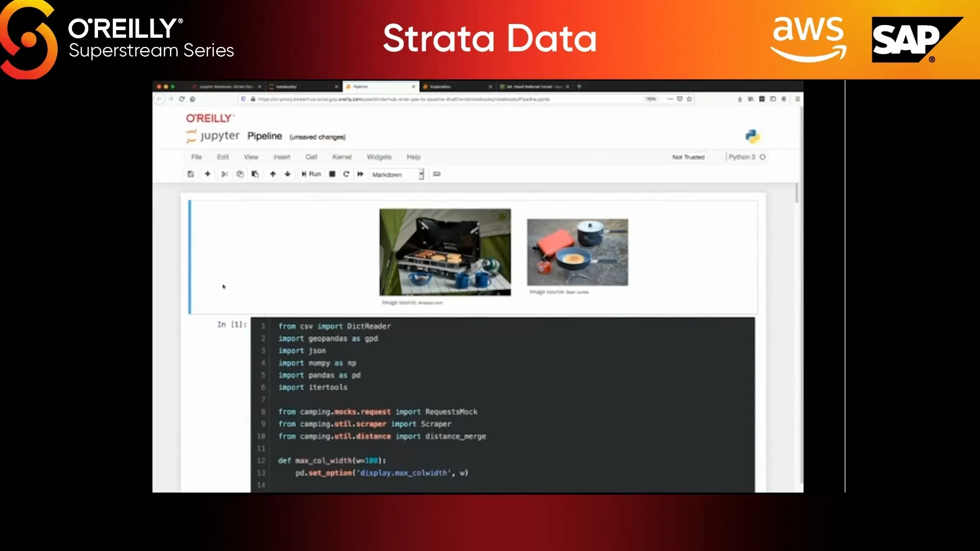Open the Kernel menu
Viewport: 980px width, 551px height.
[341, 157]
